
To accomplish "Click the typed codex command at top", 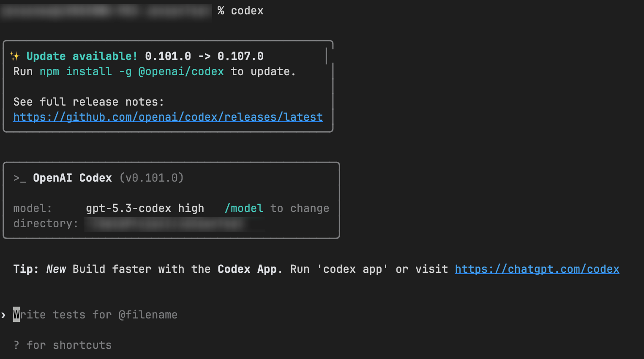I will [247, 11].
